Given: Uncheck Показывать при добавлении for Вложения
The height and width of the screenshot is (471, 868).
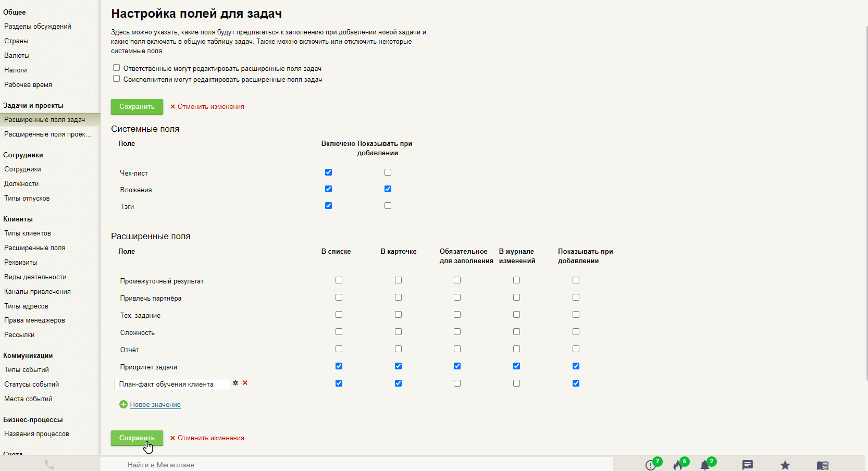Looking at the screenshot, I should 388,189.
